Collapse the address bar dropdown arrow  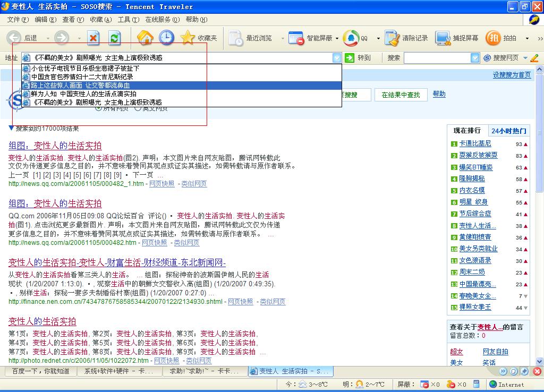(336, 57)
